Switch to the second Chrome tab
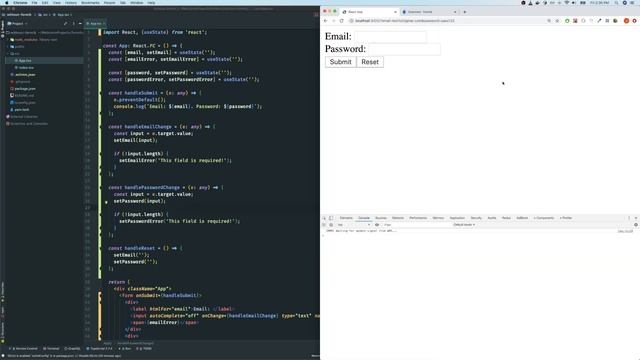 (x=429, y=12)
